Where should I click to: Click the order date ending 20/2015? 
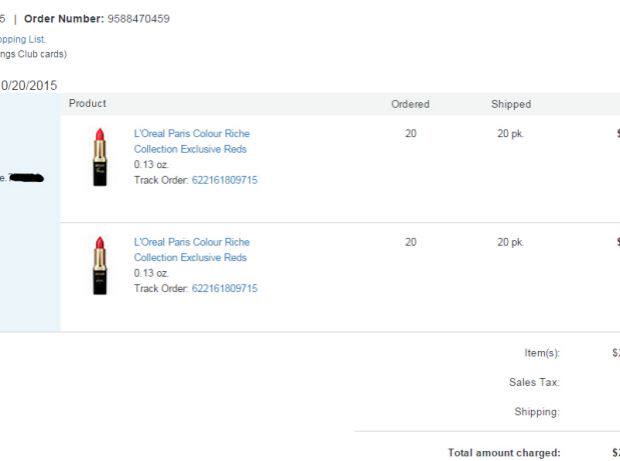[28, 86]
